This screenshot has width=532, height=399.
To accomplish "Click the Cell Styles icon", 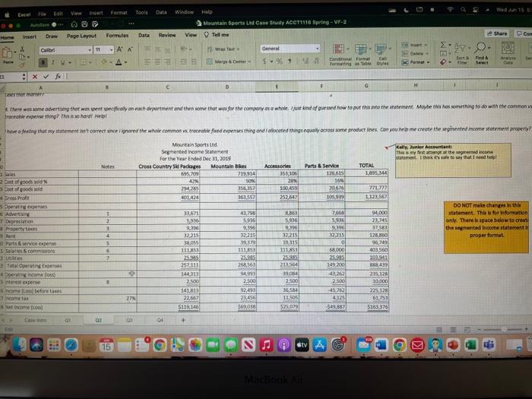I will point(381,49).
